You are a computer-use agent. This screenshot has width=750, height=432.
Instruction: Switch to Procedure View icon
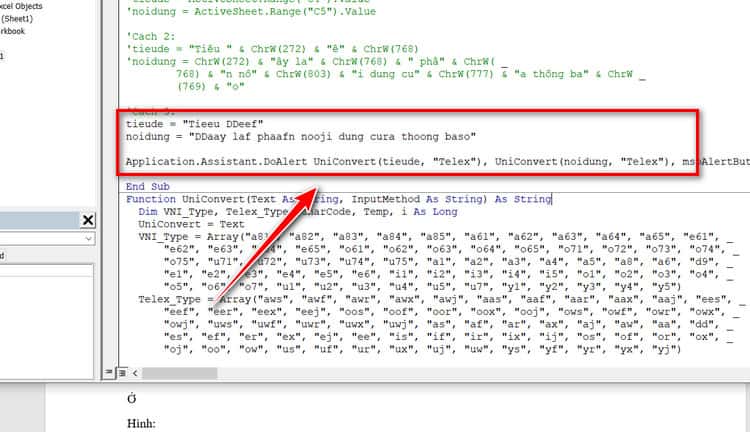109,372
